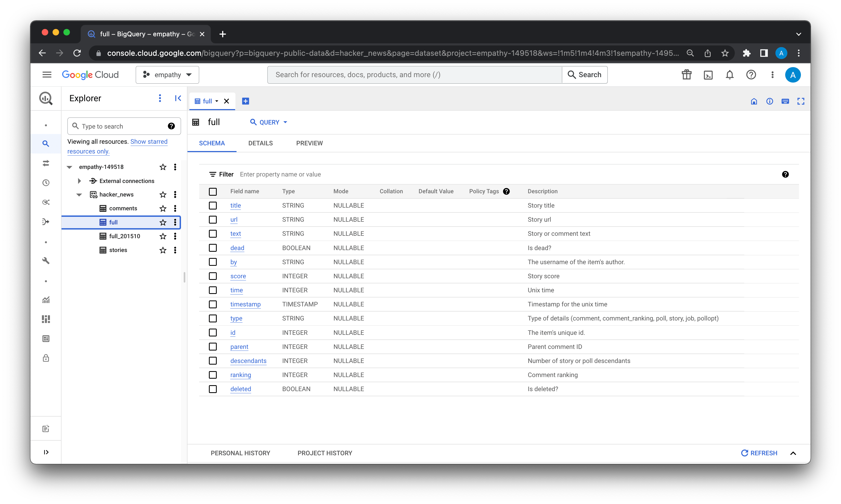
Task: Click Show starred resources only link
Action: (148, 142)
